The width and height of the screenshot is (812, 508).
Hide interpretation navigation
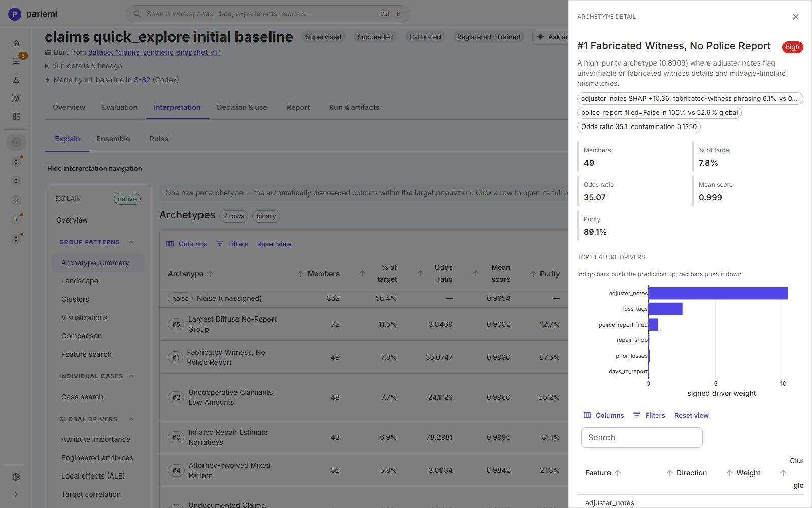coord(94,168)
